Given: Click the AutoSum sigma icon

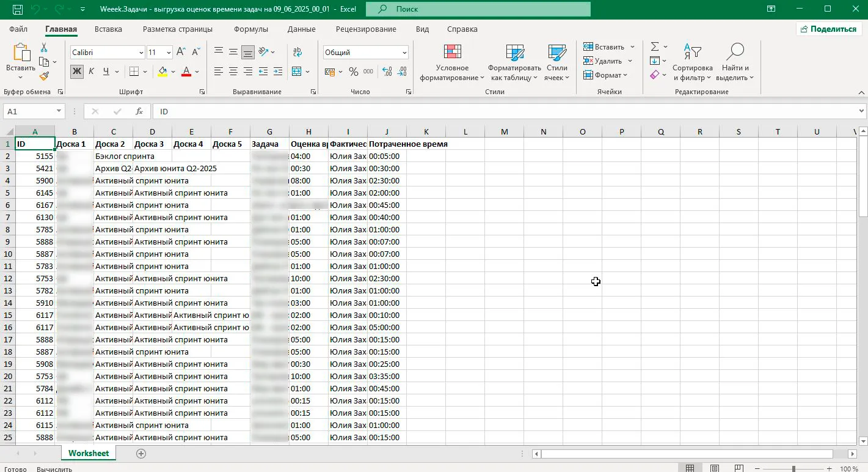Looking at the screenshot, I should point(655,47).
